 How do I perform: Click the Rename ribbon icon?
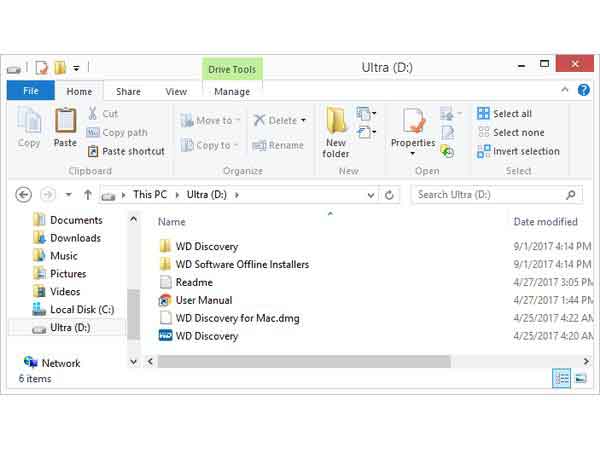click(x=259, y=145)
